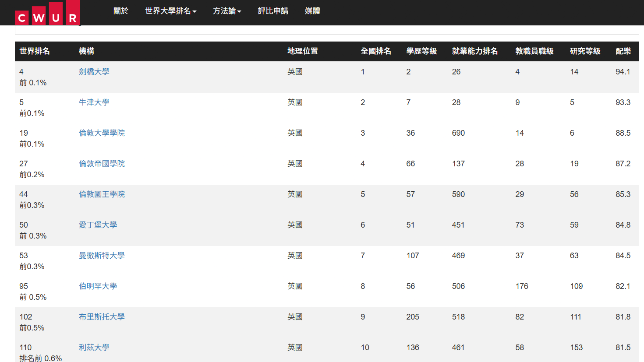The image size is (644, 362).
Task: Select the score 88.5 for 倫敦大學學院
Action: tap(623, 133)
